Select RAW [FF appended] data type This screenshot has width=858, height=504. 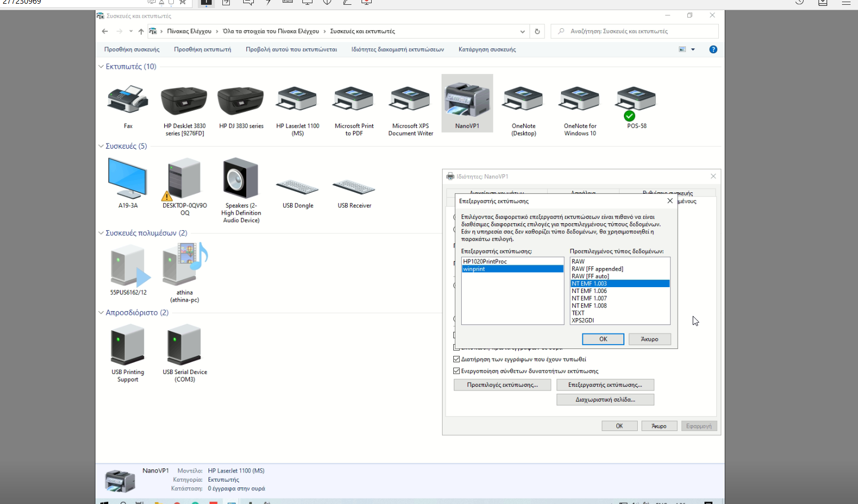(x=620, y=269)
